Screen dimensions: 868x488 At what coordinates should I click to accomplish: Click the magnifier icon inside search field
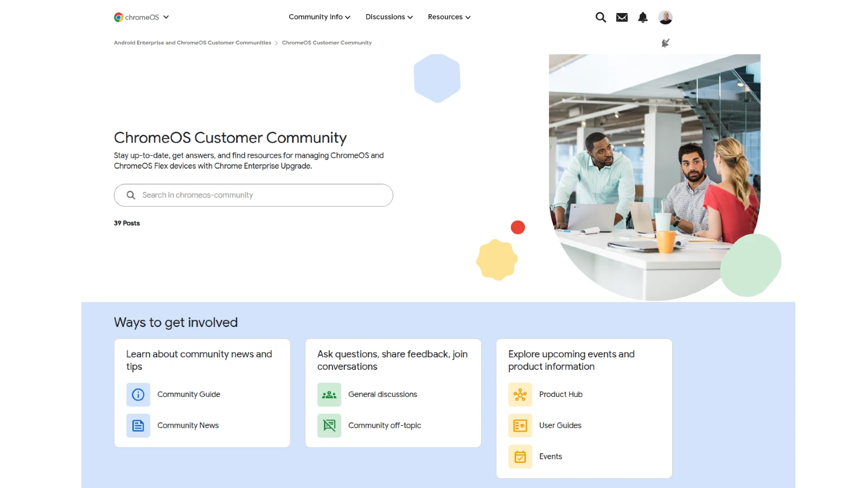coord(131,195)
